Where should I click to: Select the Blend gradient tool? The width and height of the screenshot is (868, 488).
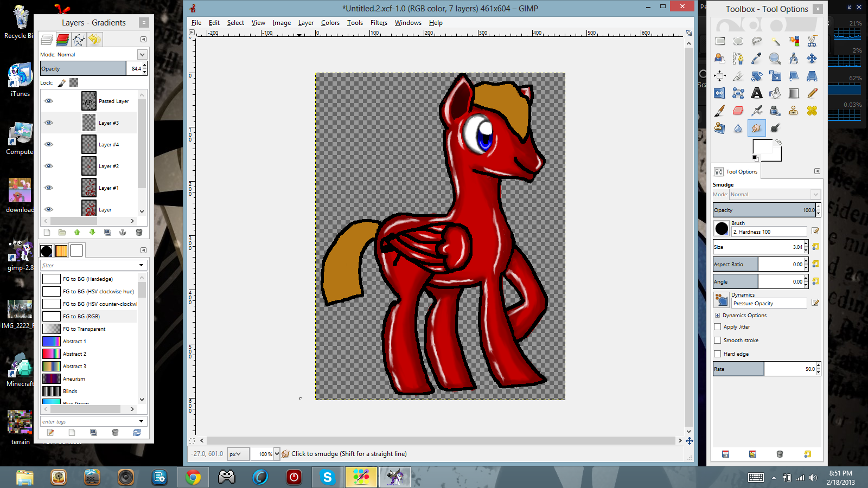tap(794, 93)
